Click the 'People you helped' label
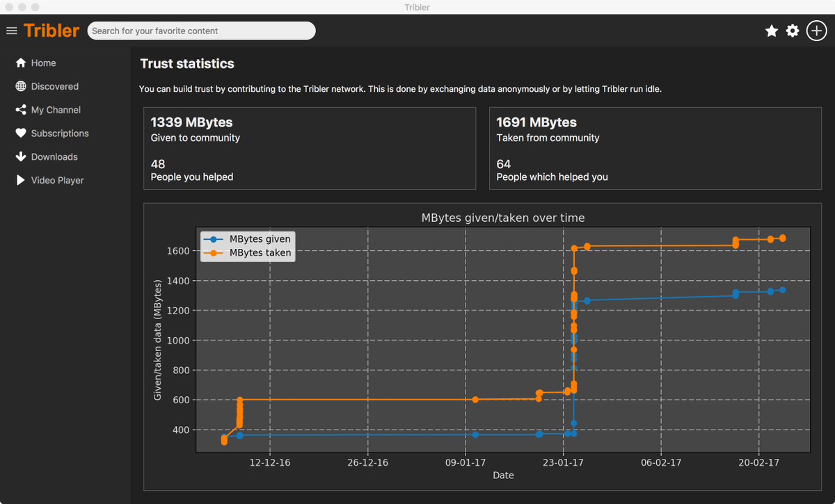Viewport: 835px width, 504px height. click(x=192, y=177)
